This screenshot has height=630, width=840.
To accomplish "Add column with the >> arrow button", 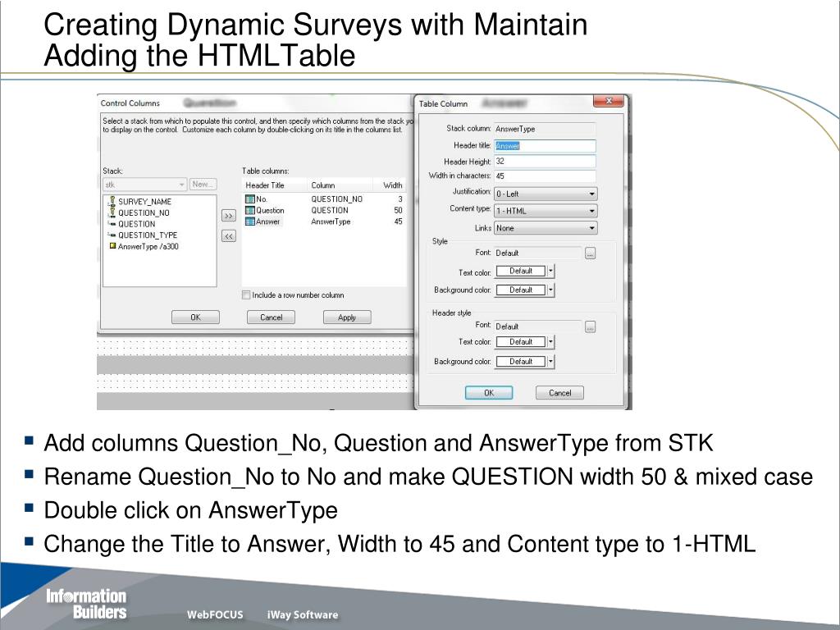I will click(x=229, y=216).
